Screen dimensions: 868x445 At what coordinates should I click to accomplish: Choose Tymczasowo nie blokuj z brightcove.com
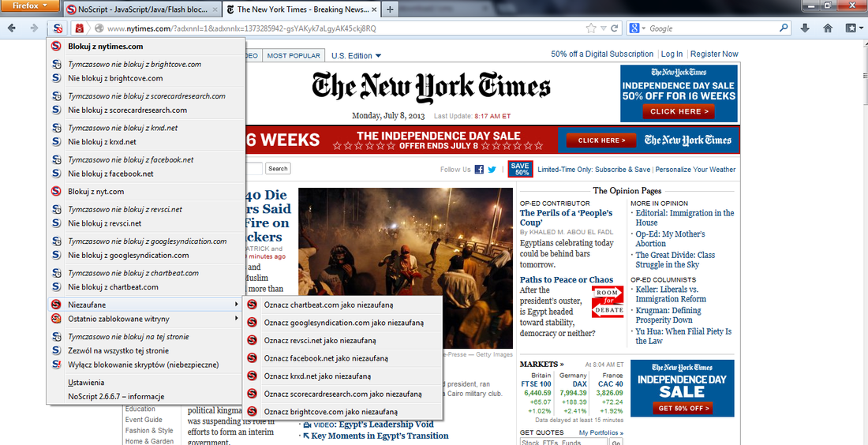pyautogui.click(x=146, y=64)
